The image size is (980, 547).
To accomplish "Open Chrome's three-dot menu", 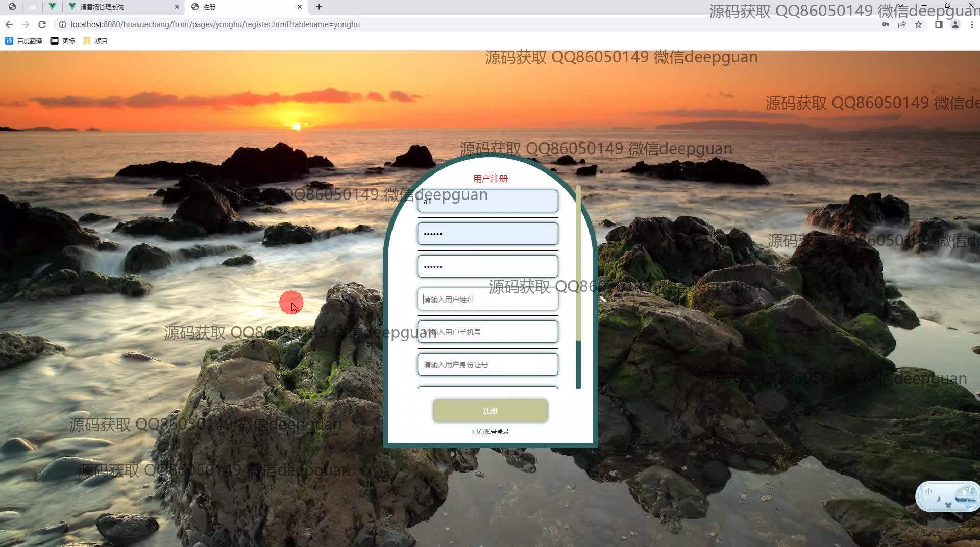I will [x=971, y=24].
